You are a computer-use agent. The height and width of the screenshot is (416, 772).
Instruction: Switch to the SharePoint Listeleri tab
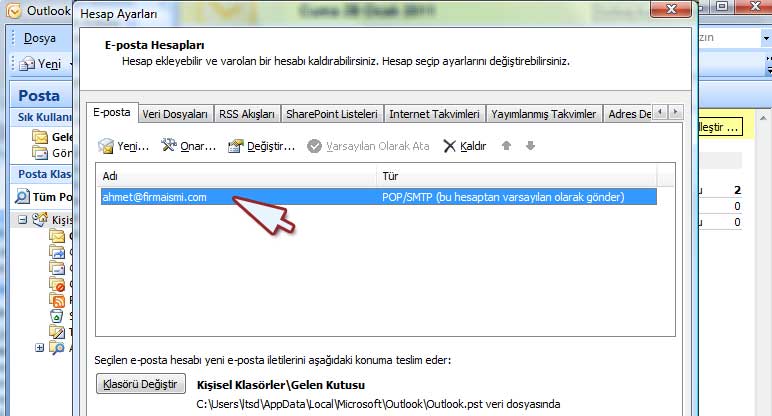click(x=332, y=114)
